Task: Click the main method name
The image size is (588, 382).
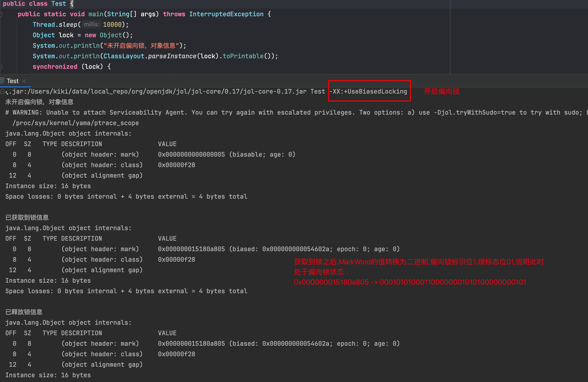Action: pos(96,14)
